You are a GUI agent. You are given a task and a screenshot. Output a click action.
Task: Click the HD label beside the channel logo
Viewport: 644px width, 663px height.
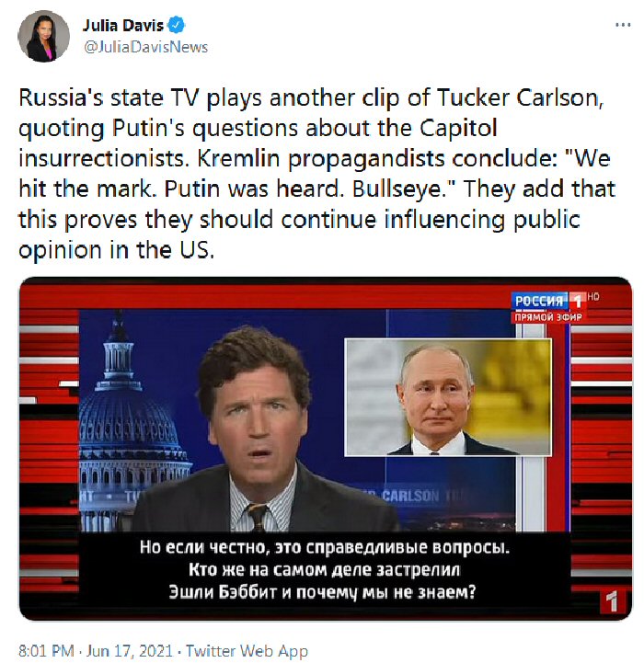594,296
